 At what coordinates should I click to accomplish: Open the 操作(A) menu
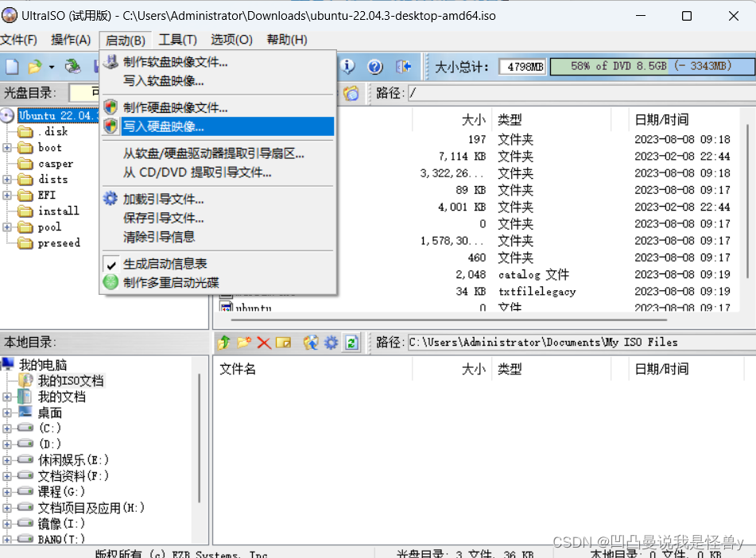coord(71,40)
